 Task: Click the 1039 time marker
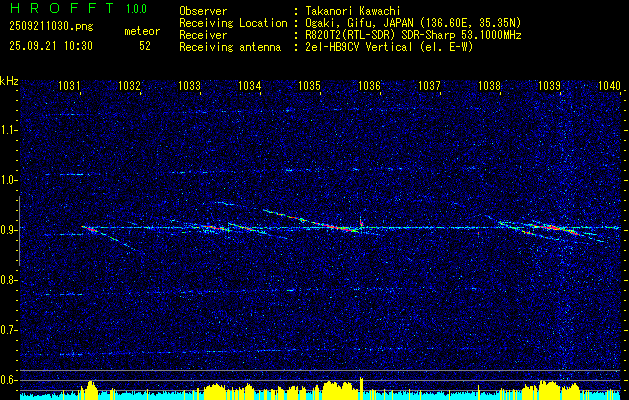pyautogui.click(x=550, y=86)
